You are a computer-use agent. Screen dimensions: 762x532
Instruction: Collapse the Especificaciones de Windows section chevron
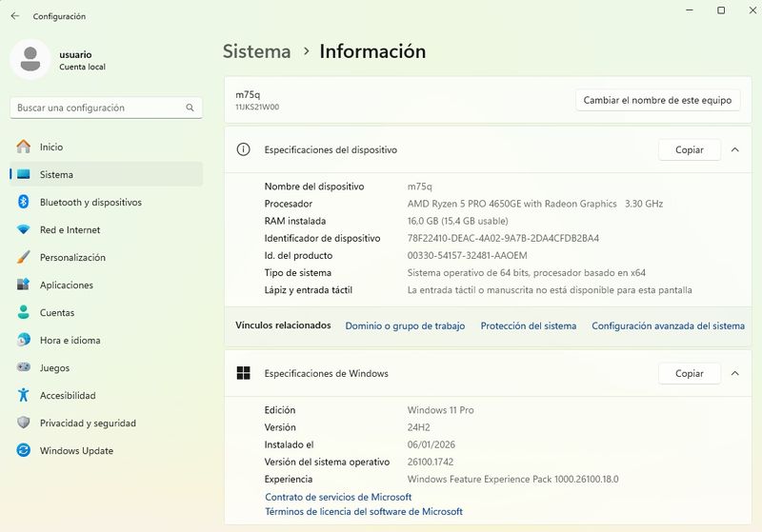pos(734,373)
